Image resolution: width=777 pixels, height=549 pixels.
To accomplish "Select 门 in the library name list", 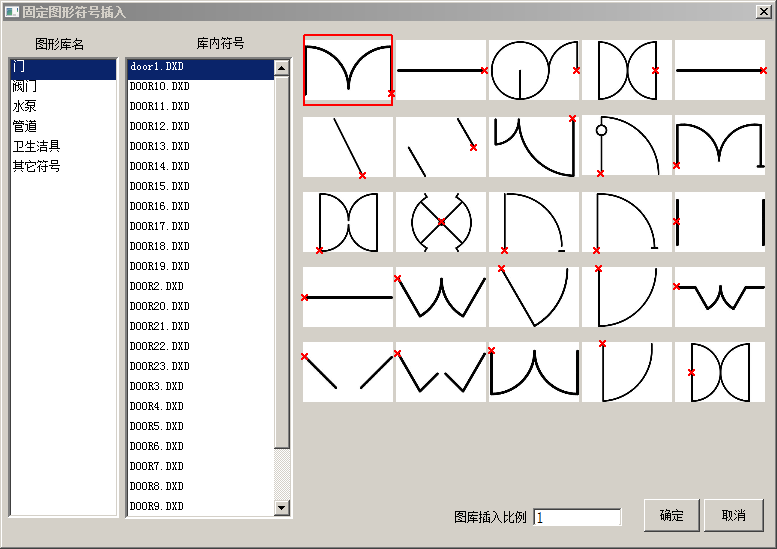I will click(x=63, y=69).
